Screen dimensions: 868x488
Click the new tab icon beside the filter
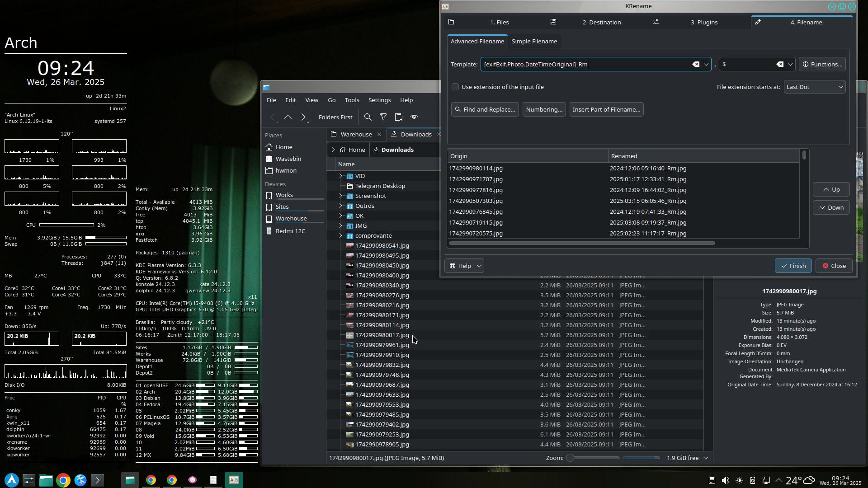[x=399, y=117]
